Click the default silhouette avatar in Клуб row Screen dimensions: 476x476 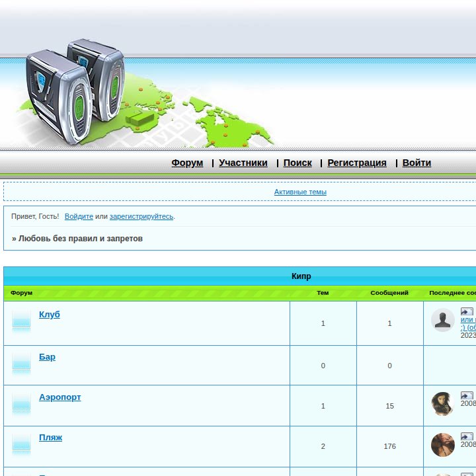[x=442, y=320]
